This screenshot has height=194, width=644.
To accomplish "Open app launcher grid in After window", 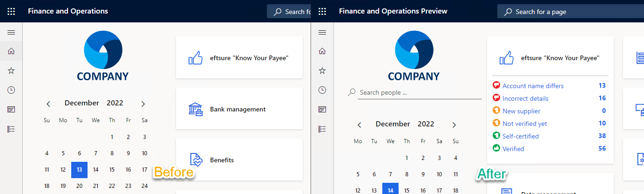I will (x=322, y=11).
